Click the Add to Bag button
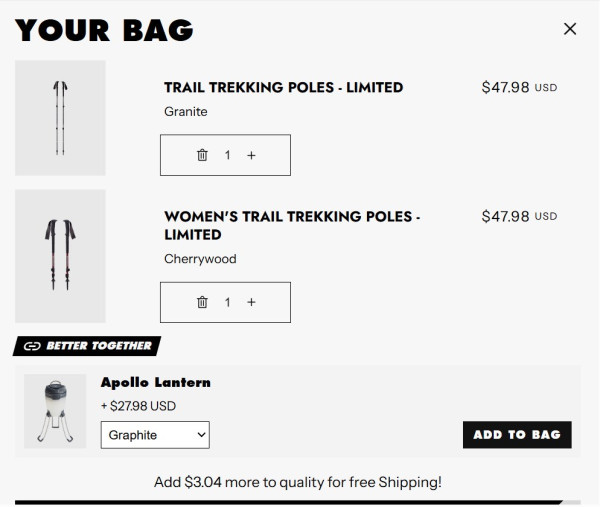Screen dimensions: 600x507 click(x=517, y=435)
